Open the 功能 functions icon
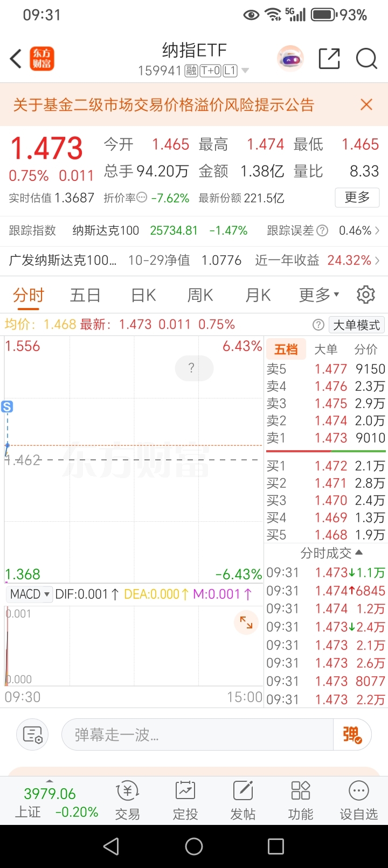 pyautogui.click(x=301, y=801)
